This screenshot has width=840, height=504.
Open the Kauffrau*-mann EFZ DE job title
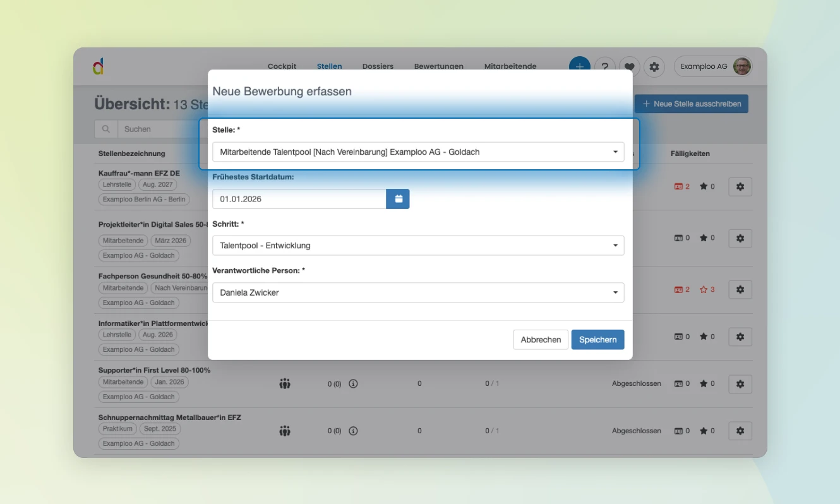click(x=139, y=173)
